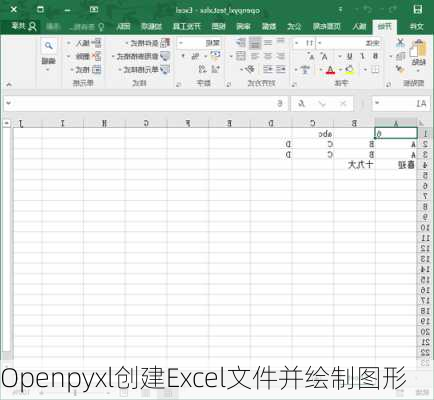This screenshot has height=400, width=434.
Task: Apply Percent Style with the % icon
Action: [195, 56]
